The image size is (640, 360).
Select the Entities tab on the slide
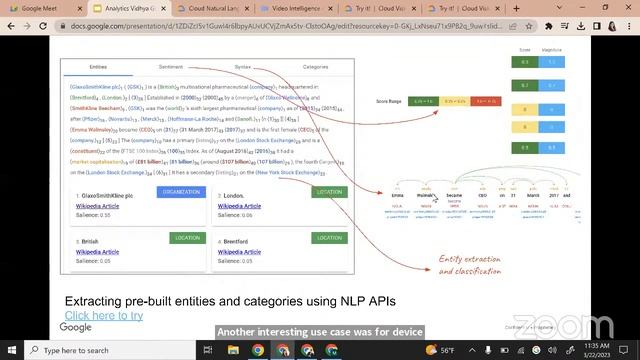[98, 67]
